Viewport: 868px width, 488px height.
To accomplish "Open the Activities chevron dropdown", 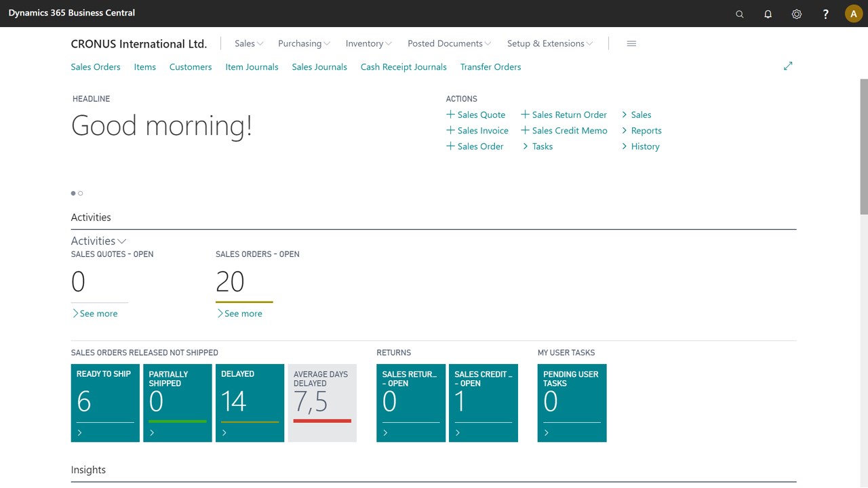I will click(x=122, y=241).
